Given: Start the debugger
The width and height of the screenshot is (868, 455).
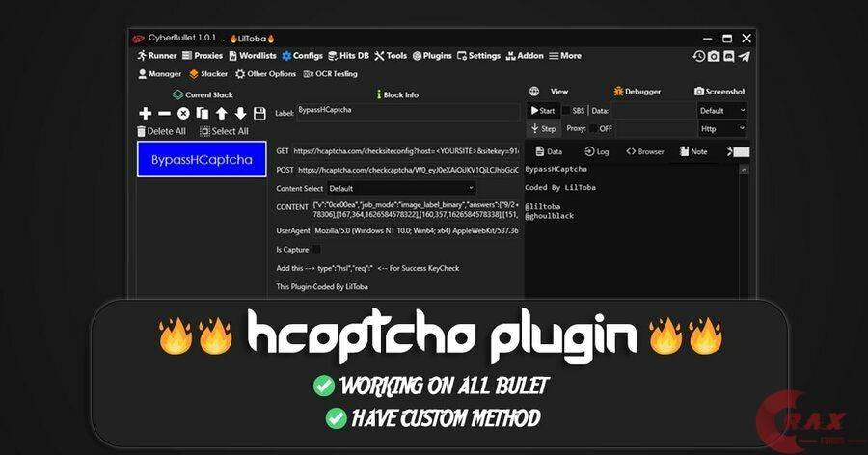Looking at the screenshot, I should (543, 111).
